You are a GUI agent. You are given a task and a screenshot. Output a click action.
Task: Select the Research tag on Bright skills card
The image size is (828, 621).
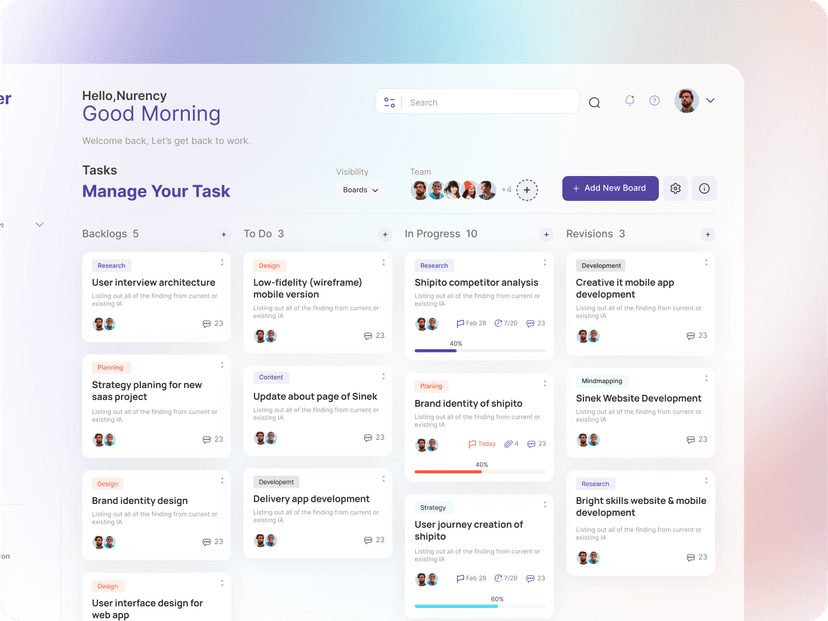coord(595,484)
